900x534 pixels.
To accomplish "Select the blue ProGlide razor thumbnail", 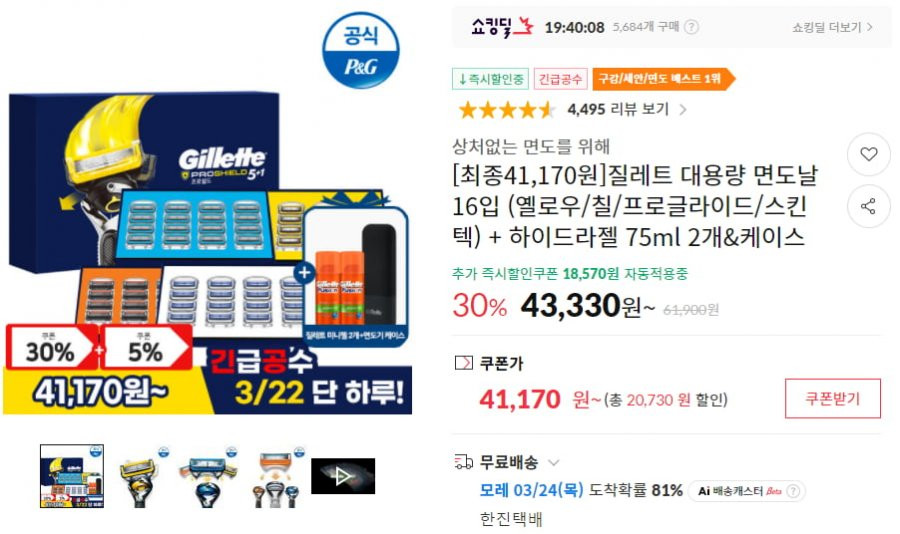I will click(208, 476).
